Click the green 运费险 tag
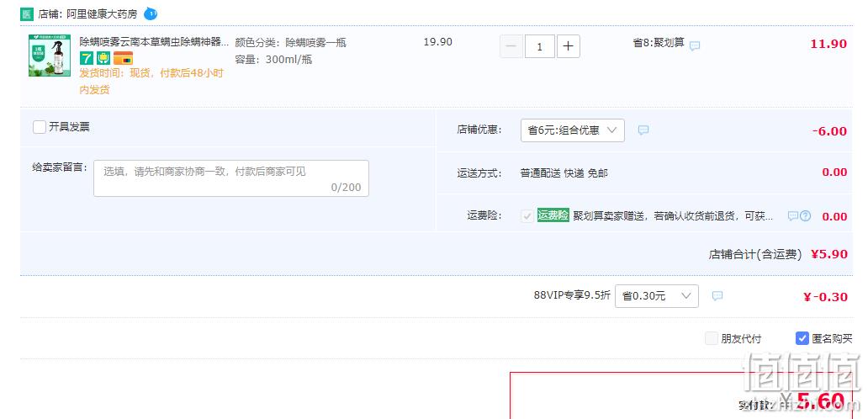 pyautogui.click(x=553, y=215)
